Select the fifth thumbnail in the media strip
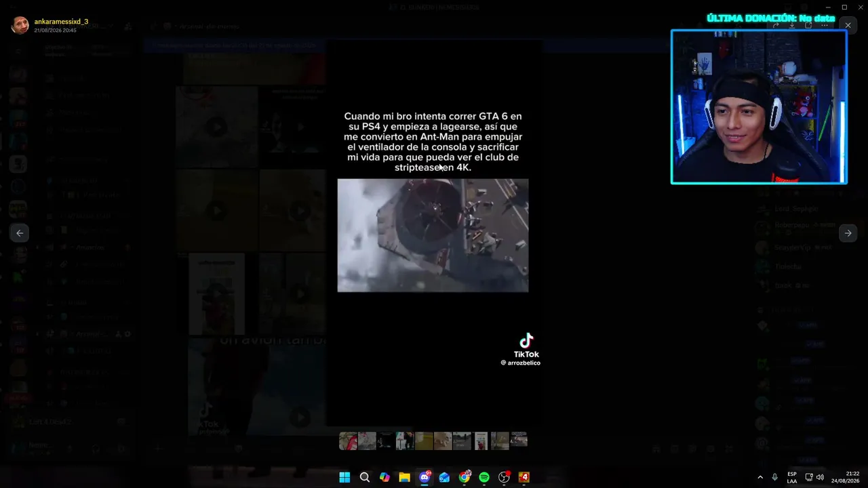The height and width of the screenshot is (488, 868). [x=424, y=441]
